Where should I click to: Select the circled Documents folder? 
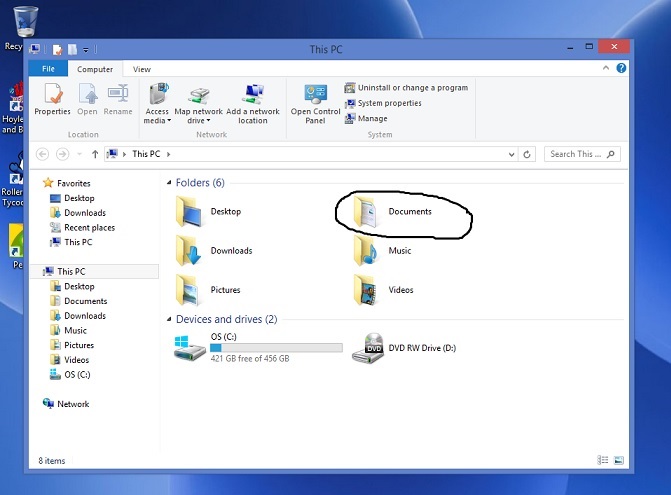tap(398, 212)
